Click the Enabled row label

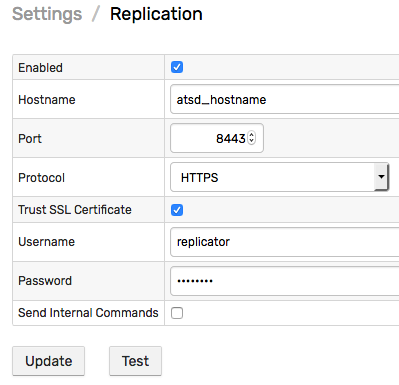pos(40,68)
